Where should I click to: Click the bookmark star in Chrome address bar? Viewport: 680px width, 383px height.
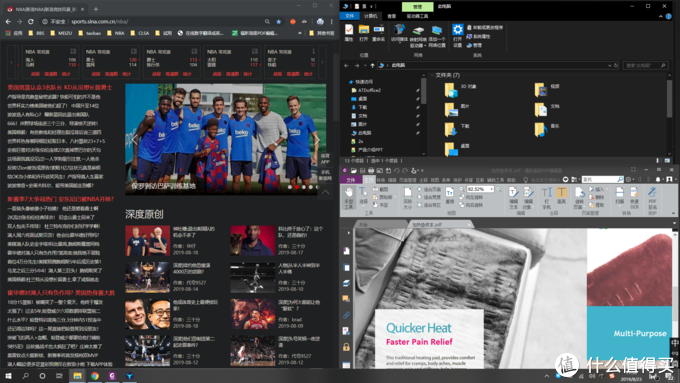click(278, 21)
